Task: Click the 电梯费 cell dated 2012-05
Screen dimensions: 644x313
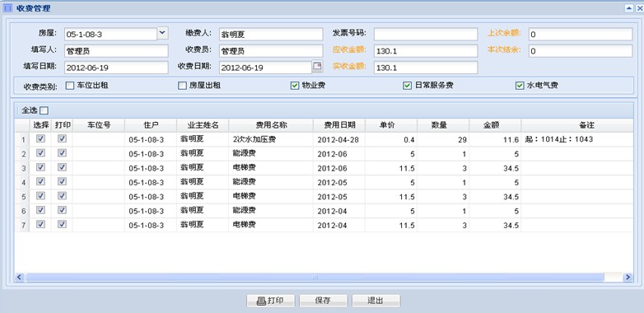Action: (x=271, y=197)
